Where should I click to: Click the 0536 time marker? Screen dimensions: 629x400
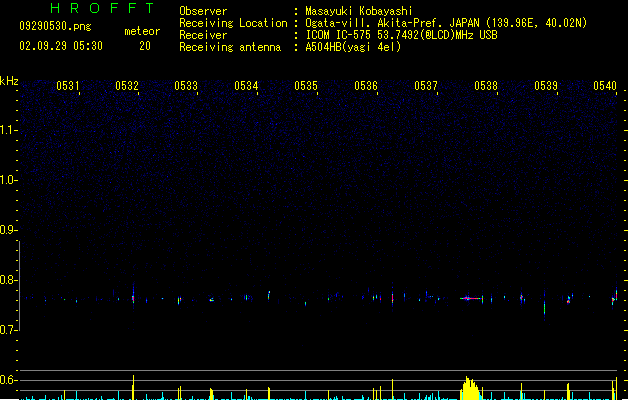(366, 86)
